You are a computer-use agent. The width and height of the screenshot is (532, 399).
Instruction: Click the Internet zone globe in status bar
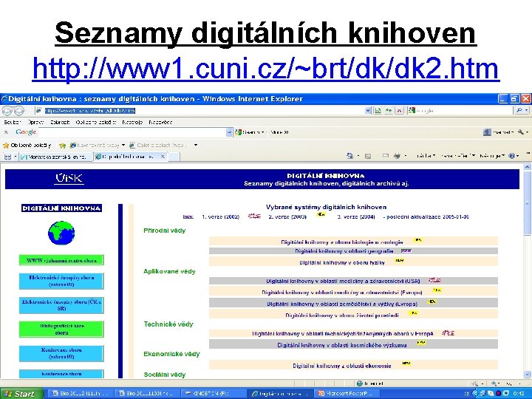click(x=360, y=383)
